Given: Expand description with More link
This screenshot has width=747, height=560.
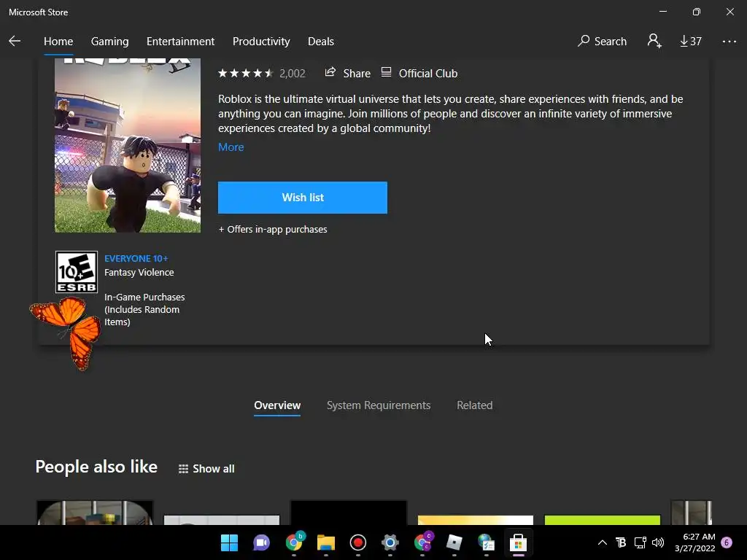Looking at the screenshot, I should (231, 147).
